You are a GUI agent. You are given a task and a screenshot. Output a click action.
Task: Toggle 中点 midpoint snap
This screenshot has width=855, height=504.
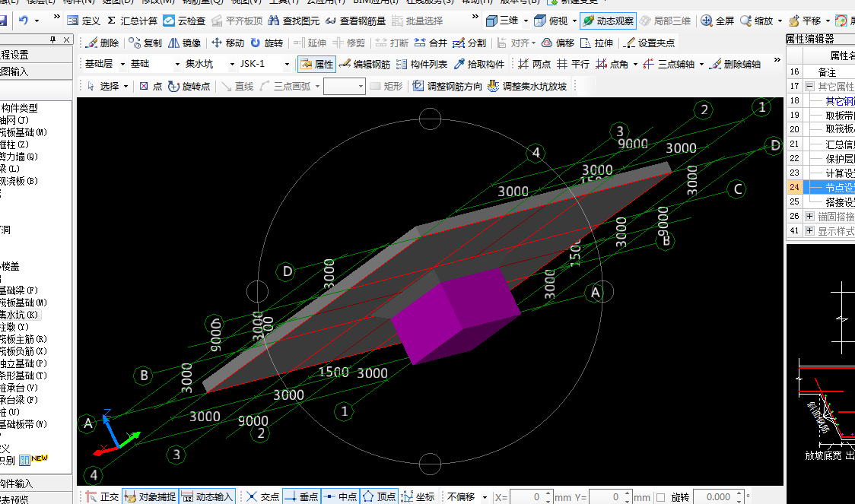(340, 497)
